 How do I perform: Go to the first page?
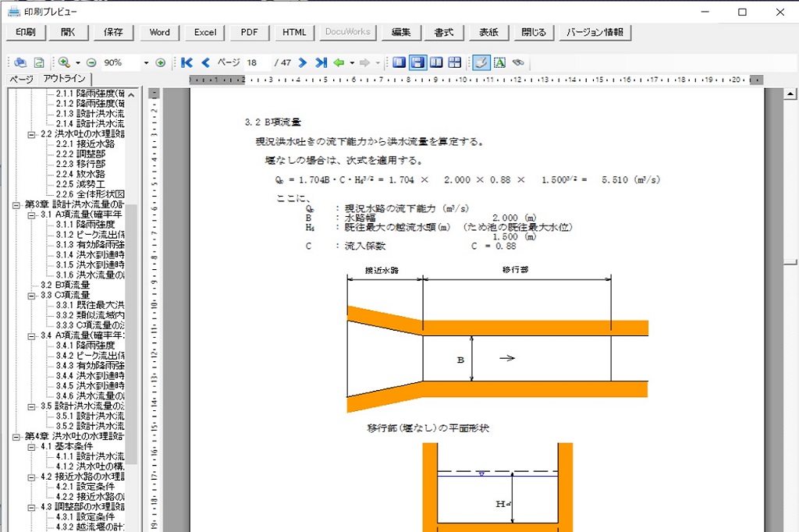(x=187, y=62)
